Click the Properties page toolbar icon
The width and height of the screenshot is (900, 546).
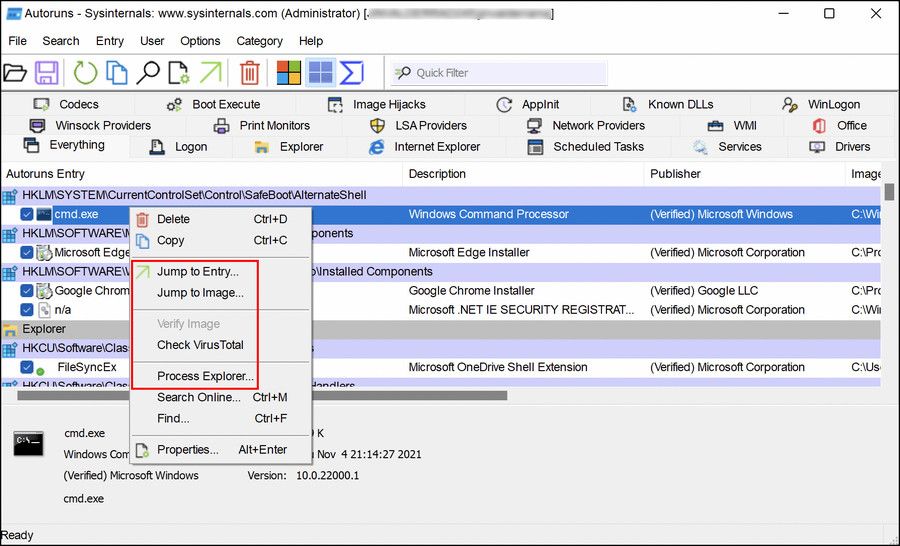[x=179, y=73]
